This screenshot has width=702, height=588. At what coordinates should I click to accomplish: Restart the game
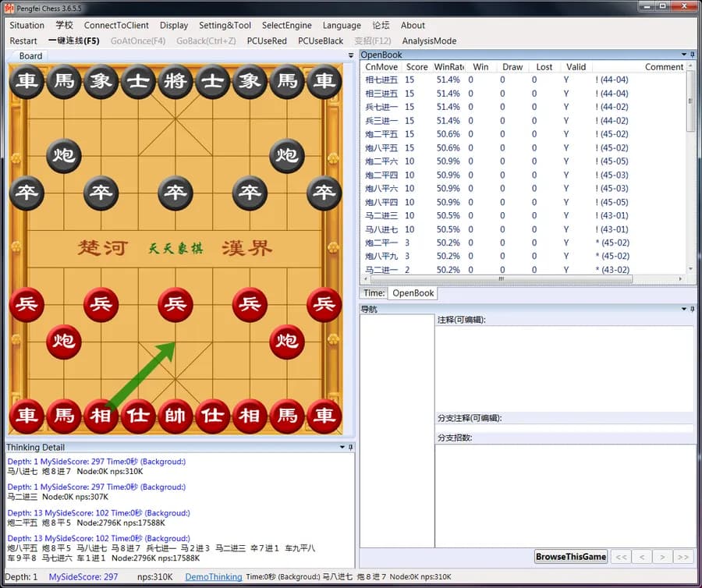(23, 41)
